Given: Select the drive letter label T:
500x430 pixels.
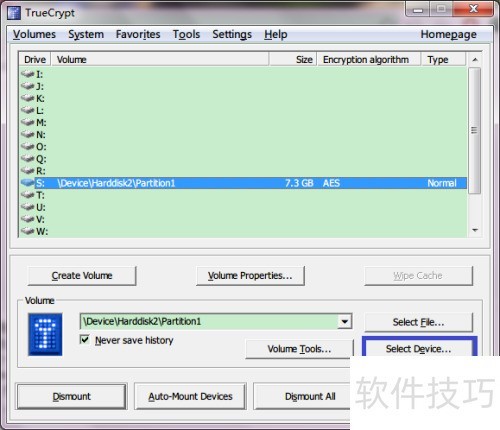Looking at the screenshot, I should pyautogui.click(x=40, y=195).
